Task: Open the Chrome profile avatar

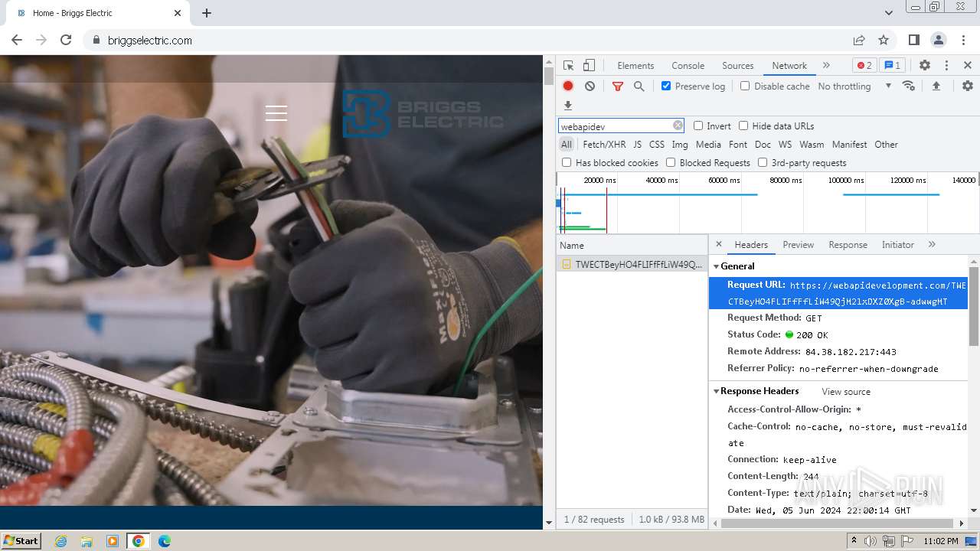Action: (939, 40)
